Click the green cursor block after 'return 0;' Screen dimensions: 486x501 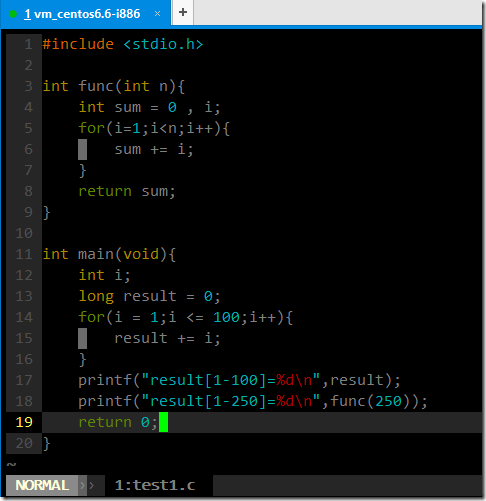[x=163, y=422]
